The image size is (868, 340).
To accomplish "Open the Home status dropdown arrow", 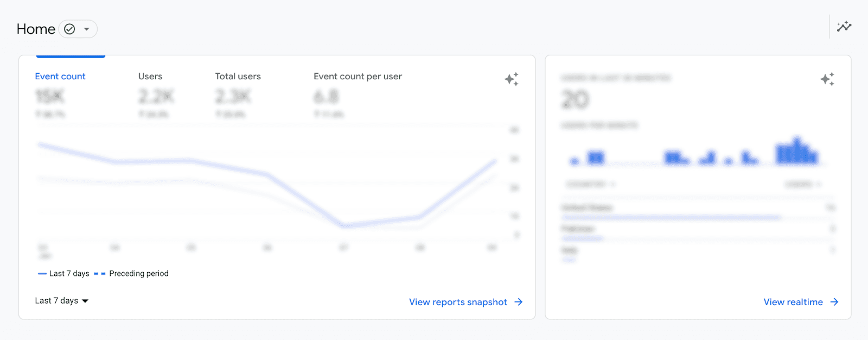I will point(86,29).
